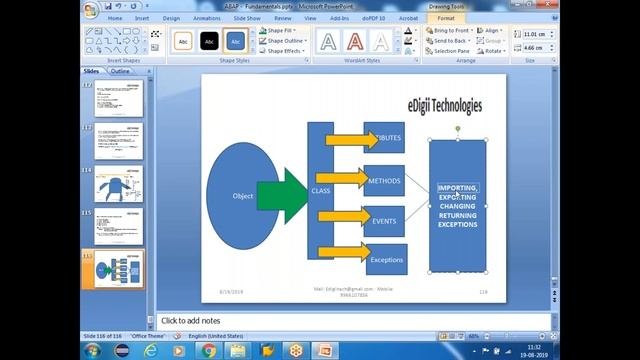Open Rotate dropdown
This screenshot has height=360, width=640.
coord(491,51)
